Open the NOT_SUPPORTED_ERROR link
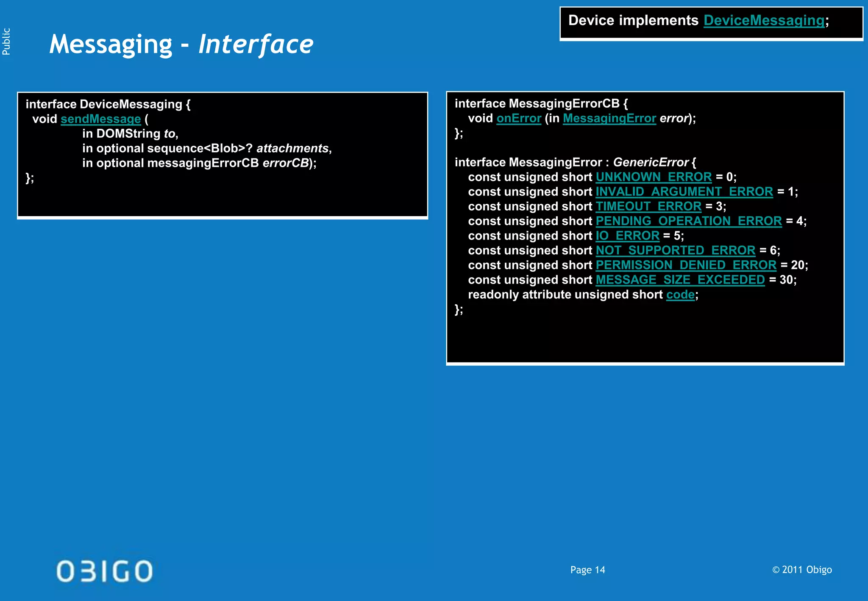The width and height of the screenshot is (868, 601). point(676,250)
